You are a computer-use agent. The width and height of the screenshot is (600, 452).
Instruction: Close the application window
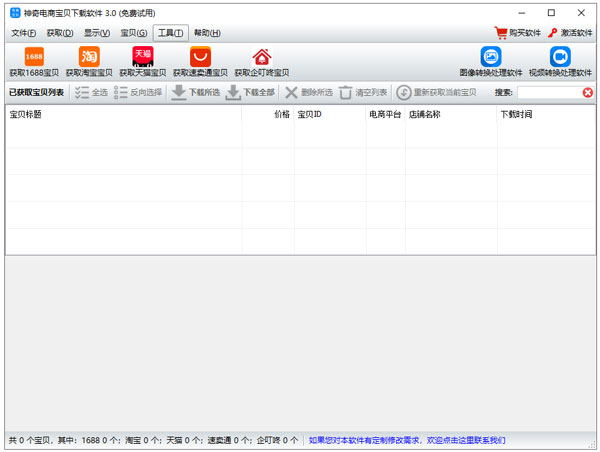tap(581, 13)
